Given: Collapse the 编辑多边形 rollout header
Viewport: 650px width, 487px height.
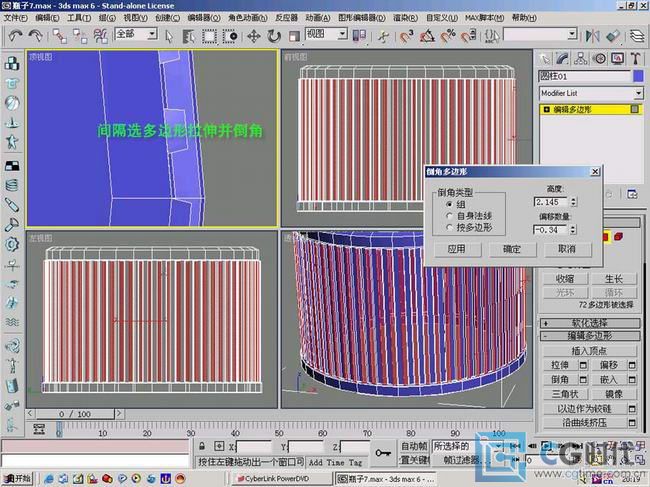Looking at the screenshot, I should click(589, 336).
